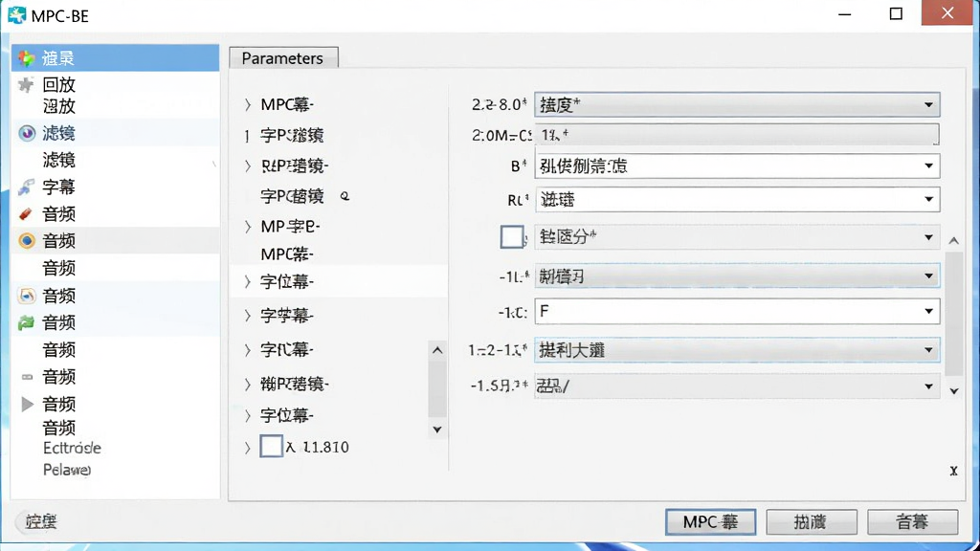The height and width of the screenshot is (551, 980).
Task: Open the dropdown next to the parameters checkbox
Action: 737,237
